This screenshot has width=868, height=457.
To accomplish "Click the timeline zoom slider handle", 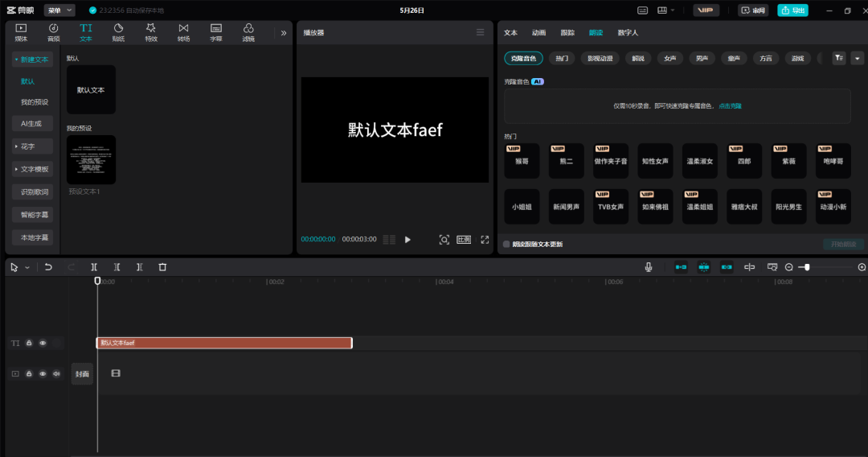I will pos(807,267).
